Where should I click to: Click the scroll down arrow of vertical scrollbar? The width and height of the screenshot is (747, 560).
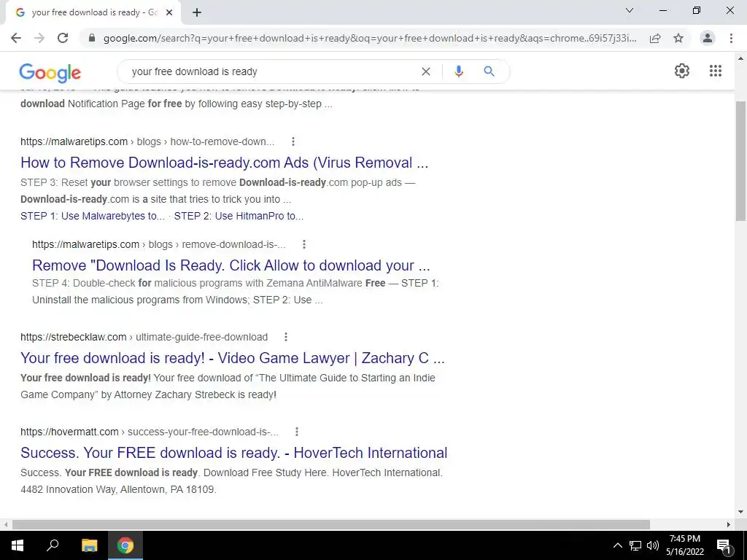point(740,513)
